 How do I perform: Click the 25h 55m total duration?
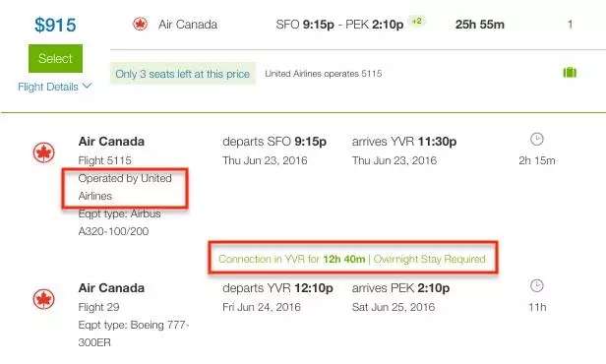(480, 25)
